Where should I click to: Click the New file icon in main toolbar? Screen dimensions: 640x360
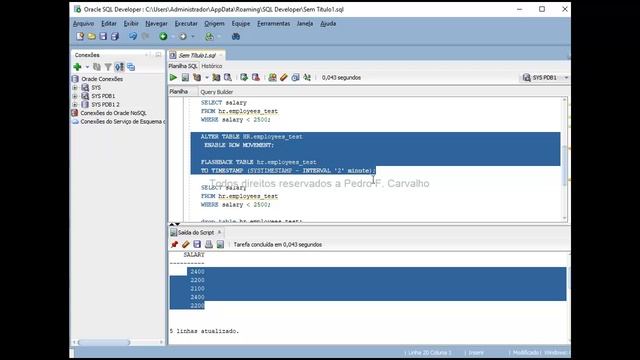coord(80,36)
